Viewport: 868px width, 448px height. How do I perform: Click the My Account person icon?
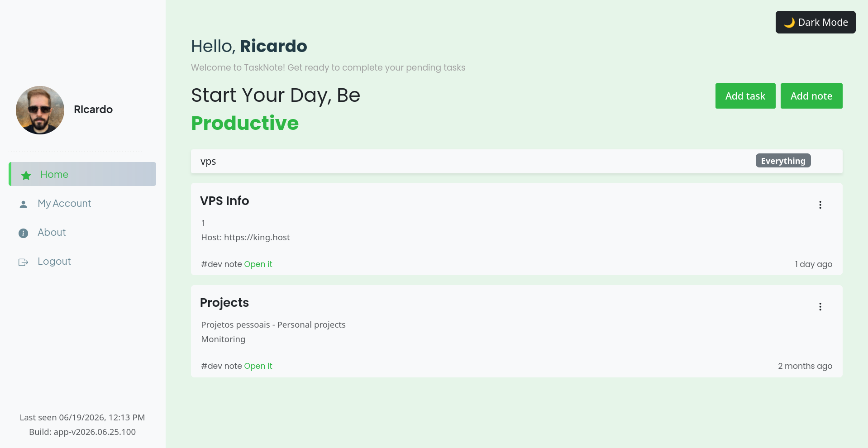[24, 205]
